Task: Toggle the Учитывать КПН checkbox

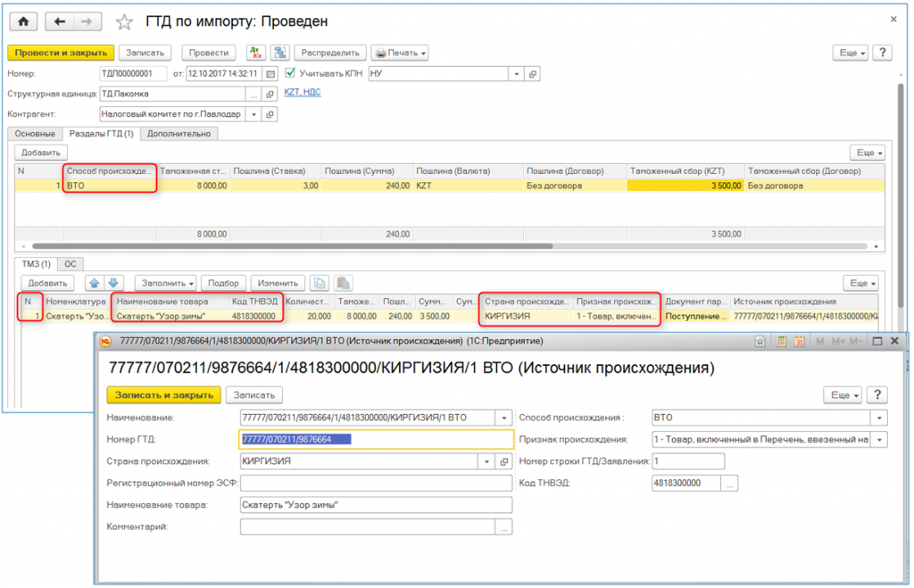Action: (x=290, y=74)
